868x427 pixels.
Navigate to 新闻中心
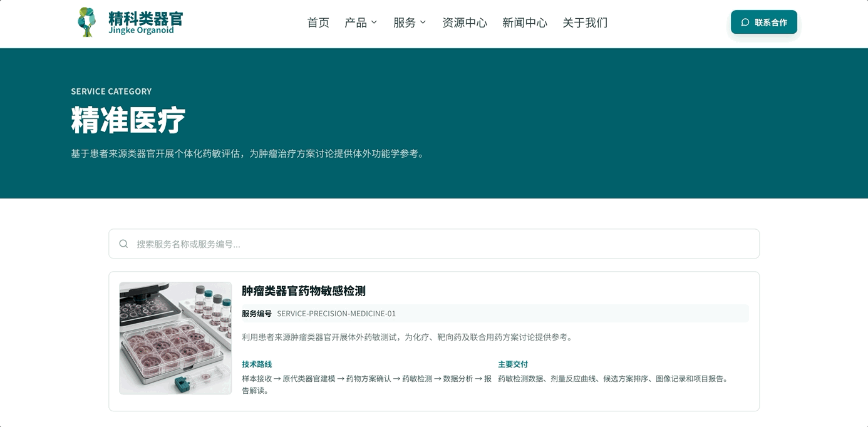(x=525, y=23)
